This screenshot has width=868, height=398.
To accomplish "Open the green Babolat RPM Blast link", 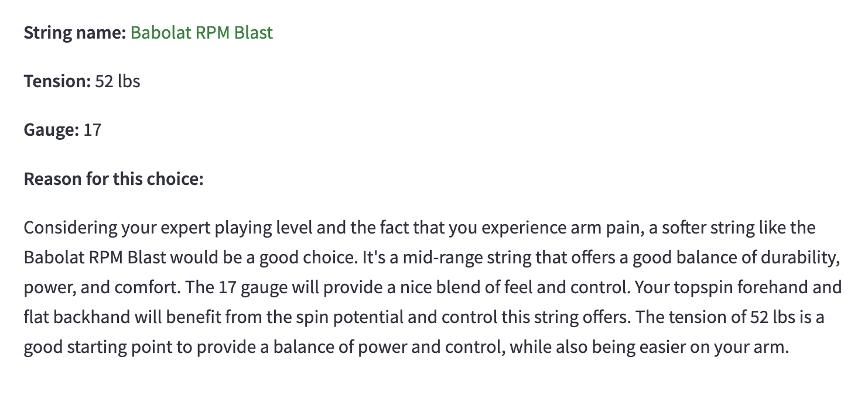I will [x=201, y=32].
